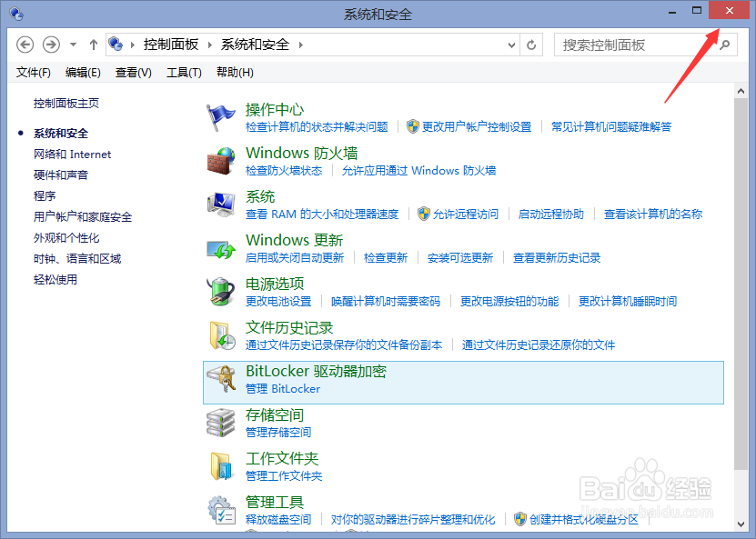Image resolution: width=756 pixels, height=539 pixels.
Task: Open the 文件(F) menu
Action: click(x=34, y=72)
